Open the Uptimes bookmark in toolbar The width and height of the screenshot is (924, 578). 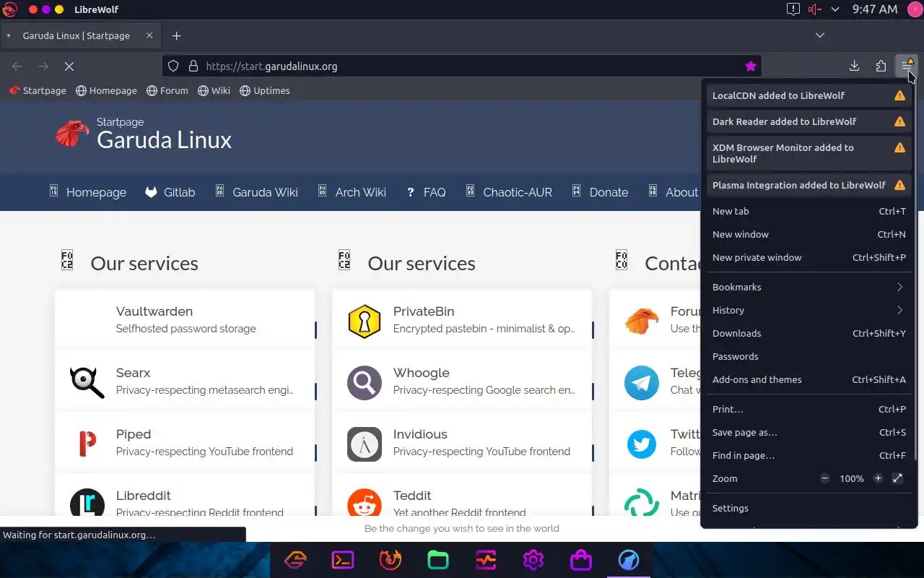265,90
